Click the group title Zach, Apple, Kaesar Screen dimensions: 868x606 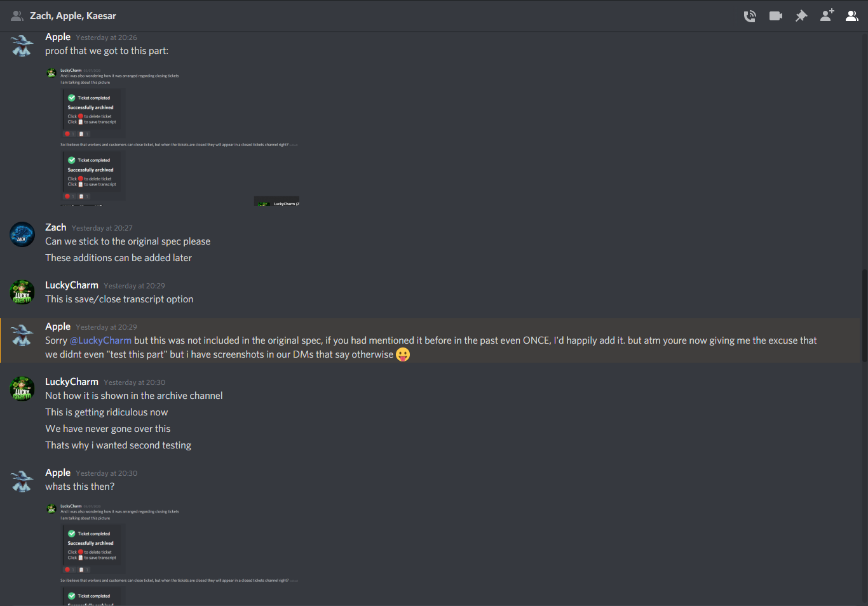click(73, 16)
